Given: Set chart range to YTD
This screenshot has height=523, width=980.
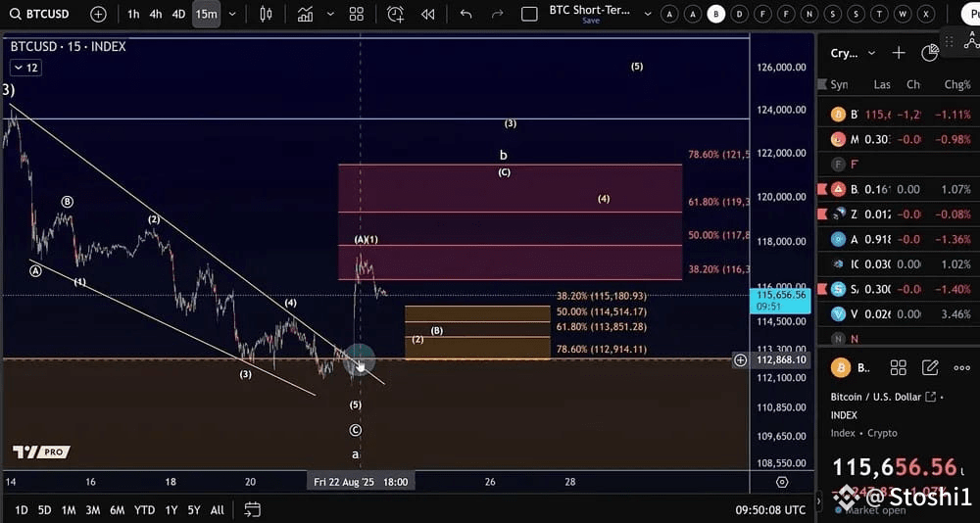Looking at the screenshot, I should pyautogui.click(x=144, y=510).
